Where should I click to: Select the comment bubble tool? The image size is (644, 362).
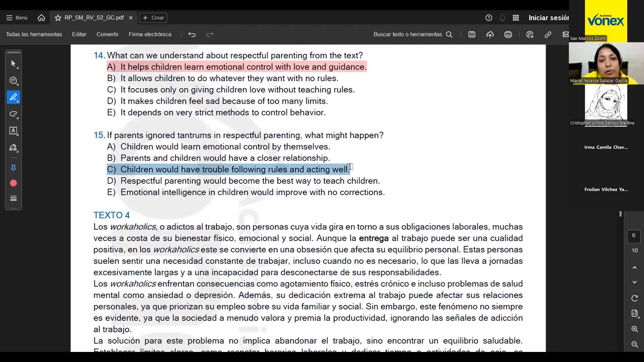14,80
